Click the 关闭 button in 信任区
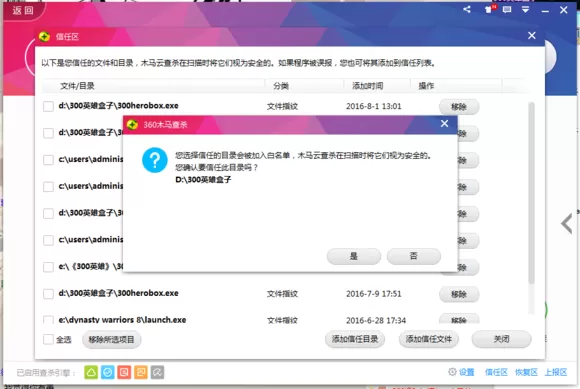Screen dimensions: 580x389 (x=502, y=339)
